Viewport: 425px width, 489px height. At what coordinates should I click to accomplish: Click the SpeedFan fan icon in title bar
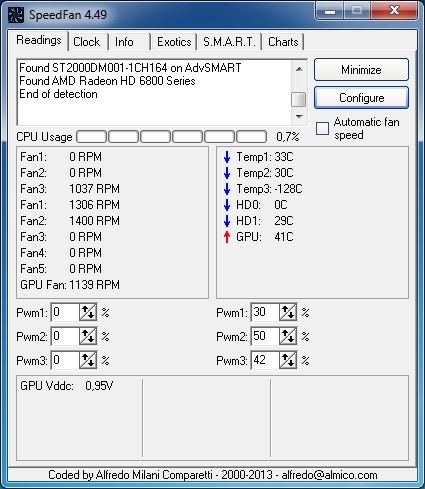(16, 15)
